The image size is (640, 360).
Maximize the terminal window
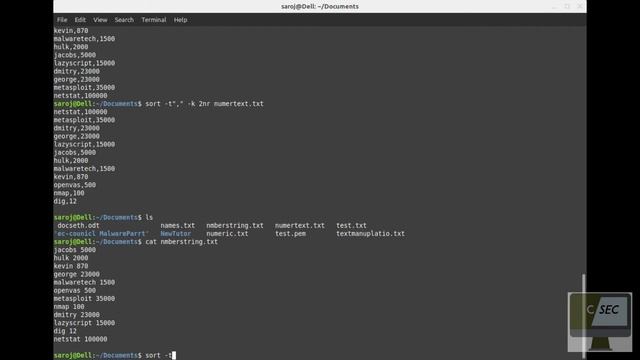tap(567, 6)
